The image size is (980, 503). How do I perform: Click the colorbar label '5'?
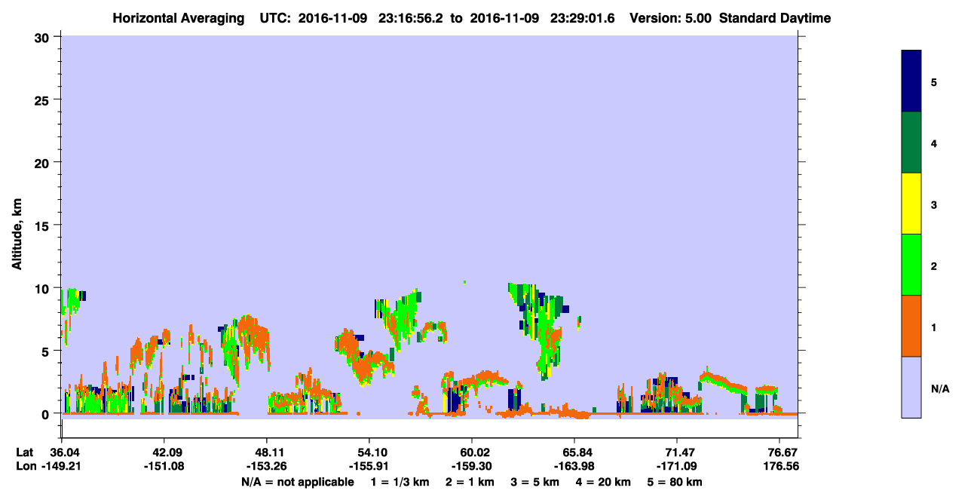tap(934, 81)
